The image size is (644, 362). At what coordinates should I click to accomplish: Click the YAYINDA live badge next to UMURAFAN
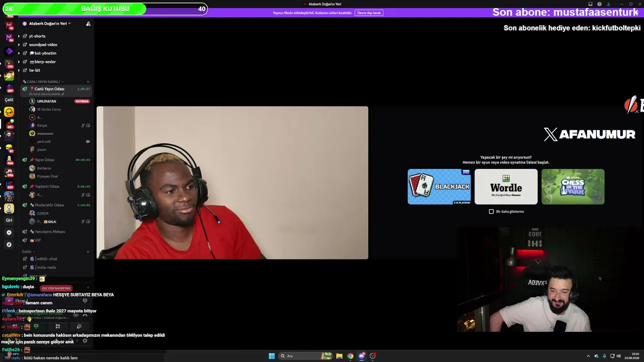(x=82, y=101)
